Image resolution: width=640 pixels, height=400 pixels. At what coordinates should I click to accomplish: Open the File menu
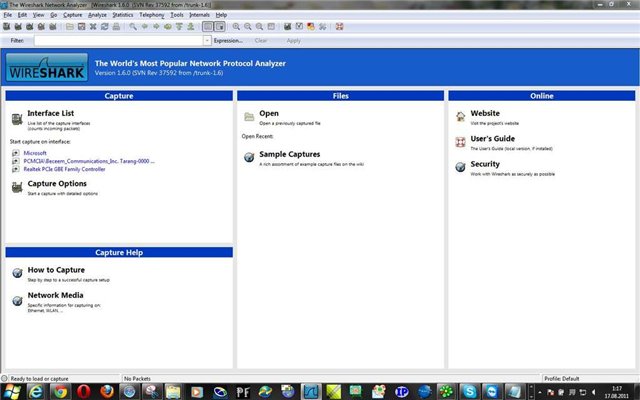8,15
